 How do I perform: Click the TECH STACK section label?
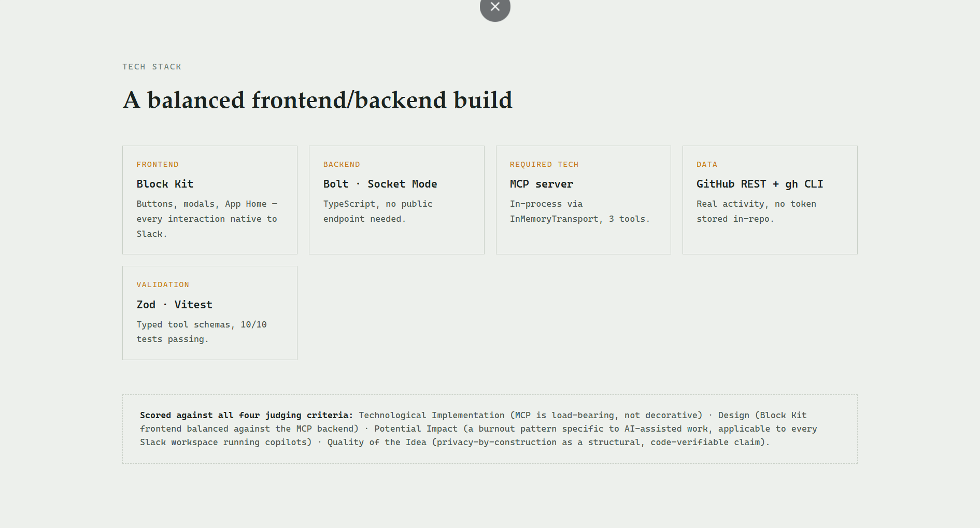152,67
